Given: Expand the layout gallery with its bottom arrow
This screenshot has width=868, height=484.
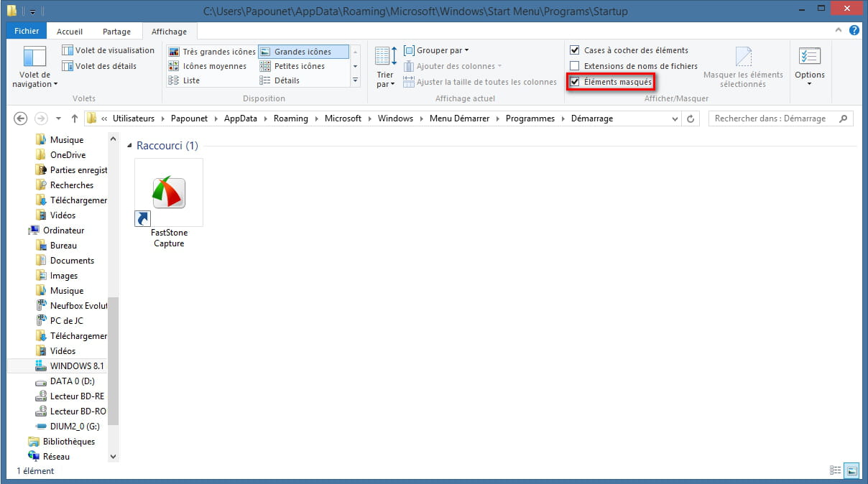Looking at the screenshot, I should (x=355, y=80).
